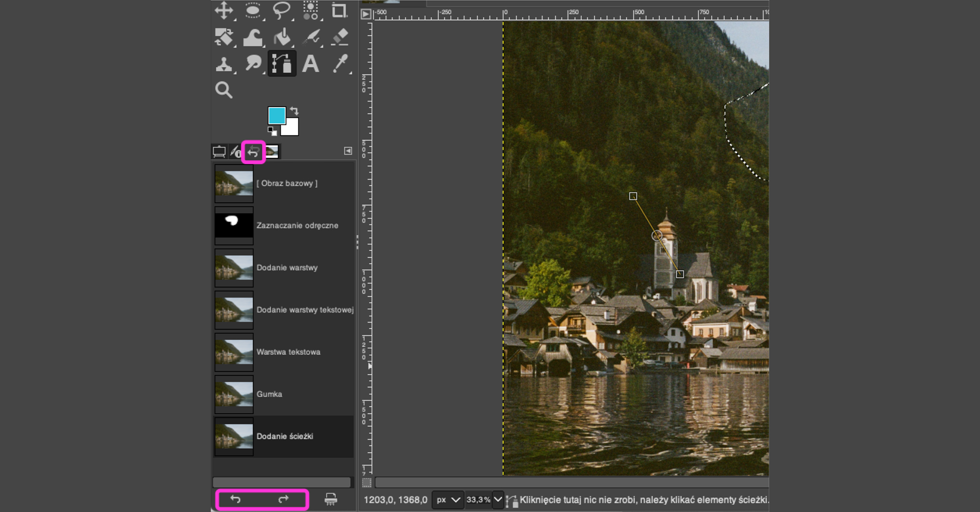Viewport: 980px width, 512px height.
Task: Expand the zoom level dropdown
Action: point(498,500)
